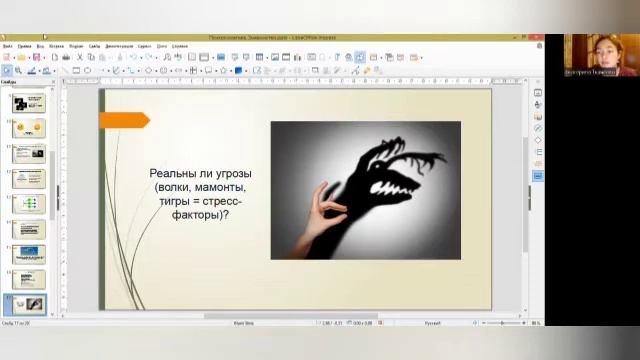Screen dimensions: 640x360
Task: Expand the Basic Shapes dropdown arrow
Action: 156,71
